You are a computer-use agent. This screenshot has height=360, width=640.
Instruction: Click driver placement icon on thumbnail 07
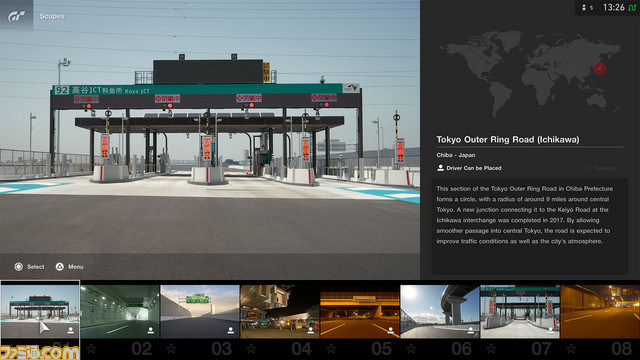pyautogui.click(x=551, y=330)
